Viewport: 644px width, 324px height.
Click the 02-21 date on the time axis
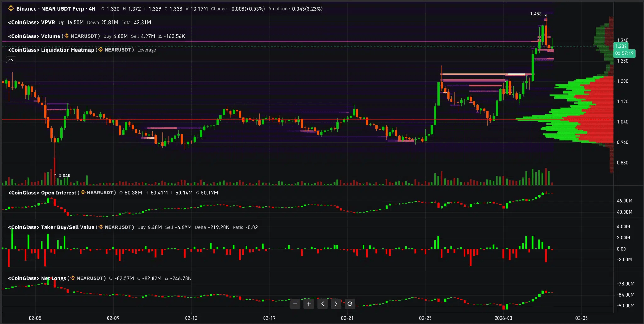point(347,318)
